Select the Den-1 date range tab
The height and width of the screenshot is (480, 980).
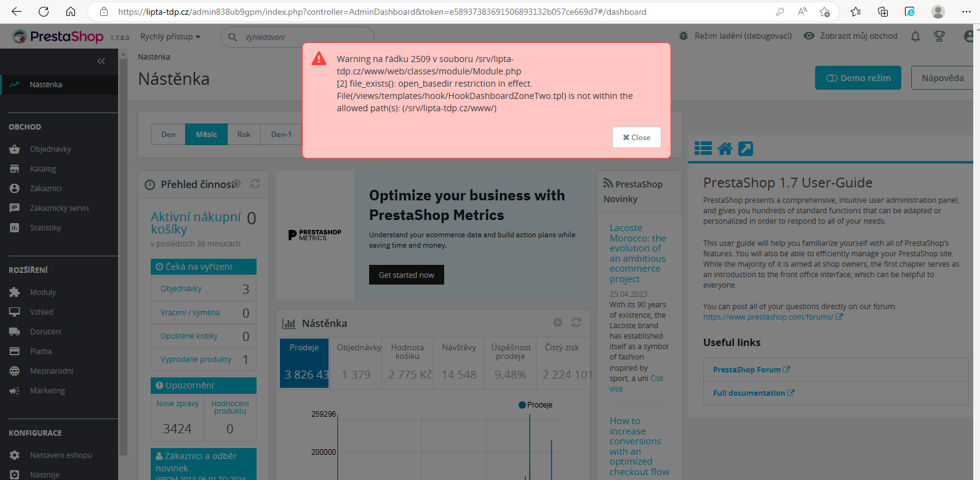281,135
